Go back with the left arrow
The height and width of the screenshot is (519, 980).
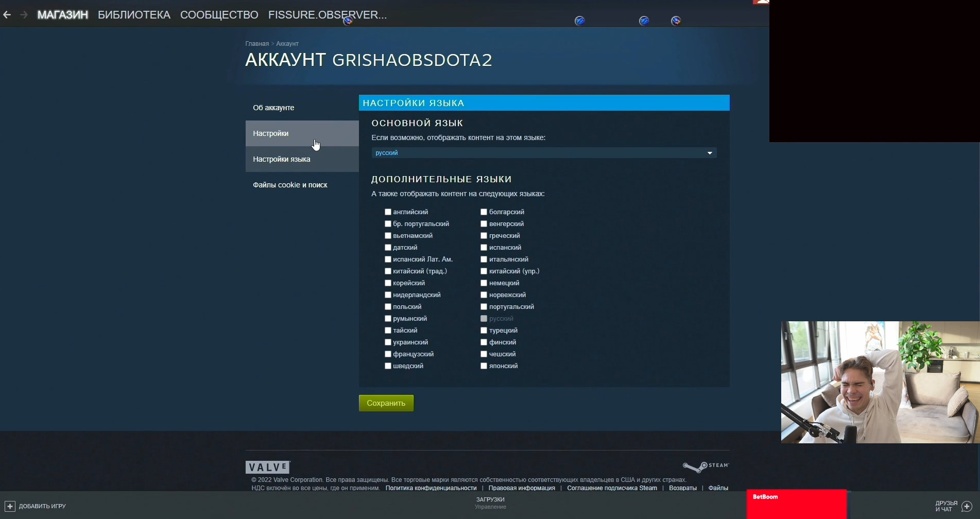(7, 15)
